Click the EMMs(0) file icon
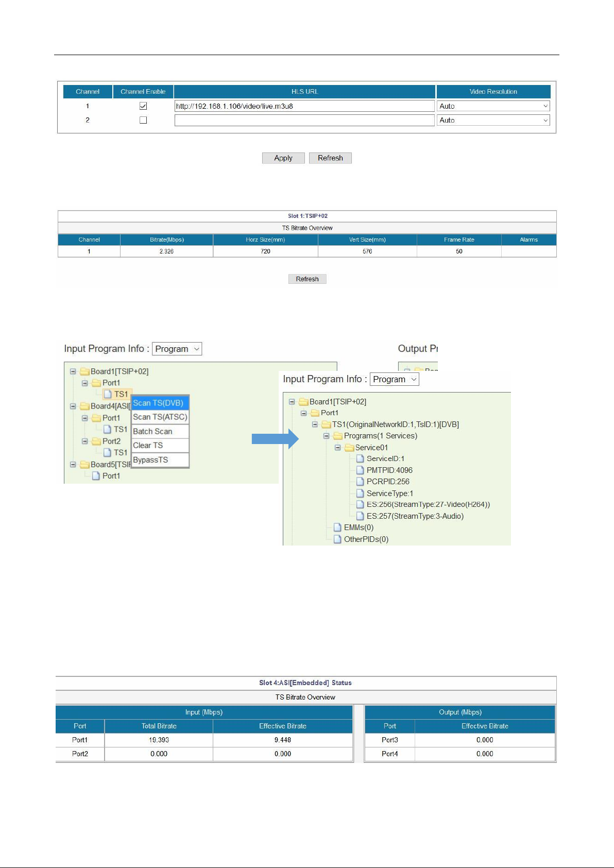 click(337, 527)
